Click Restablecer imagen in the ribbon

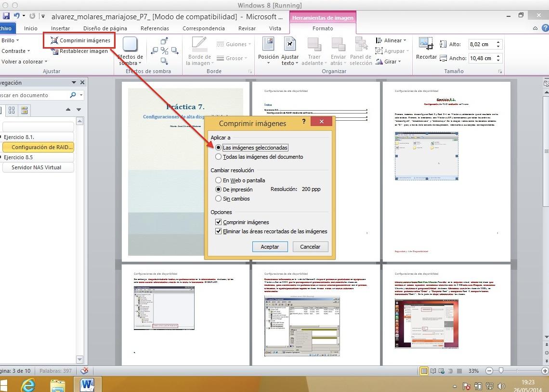(x=79, y=51)
